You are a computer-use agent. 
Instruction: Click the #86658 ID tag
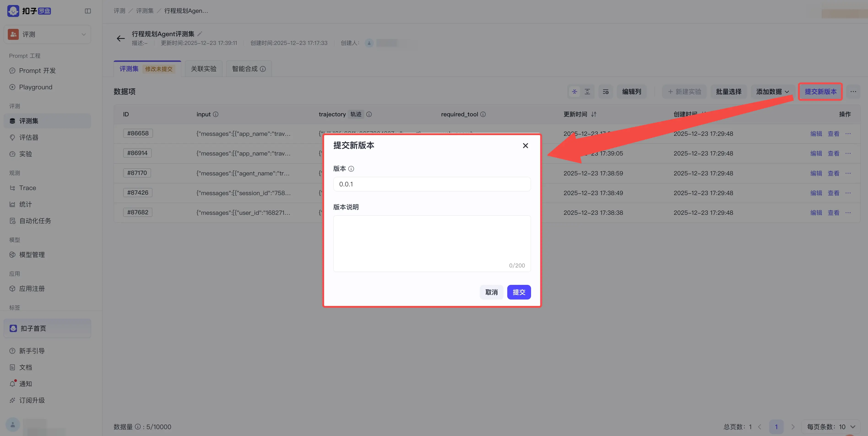138,133
